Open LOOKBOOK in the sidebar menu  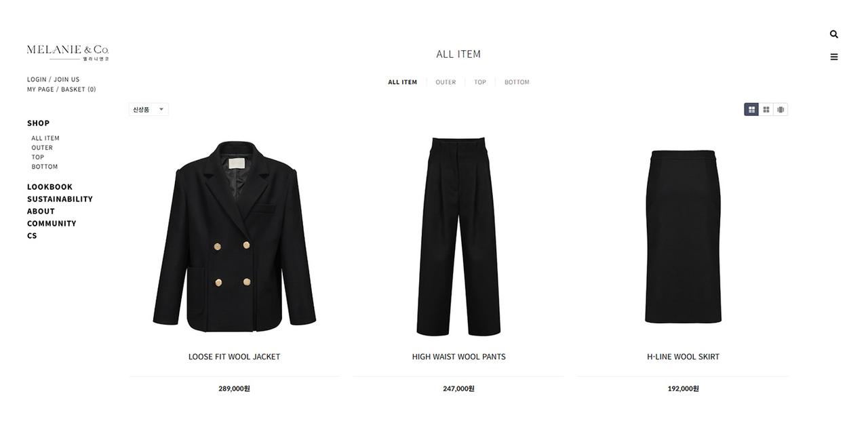(x=50, y=187)
